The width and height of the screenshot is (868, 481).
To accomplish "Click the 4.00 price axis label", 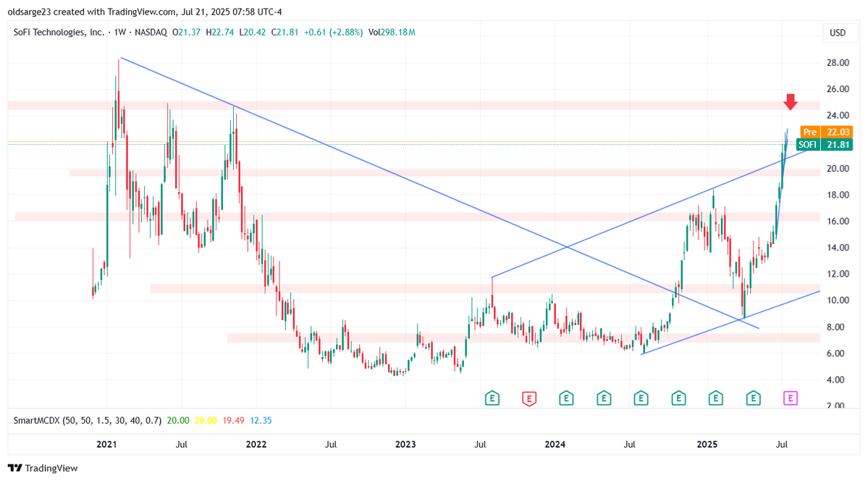I will [835, 380].
